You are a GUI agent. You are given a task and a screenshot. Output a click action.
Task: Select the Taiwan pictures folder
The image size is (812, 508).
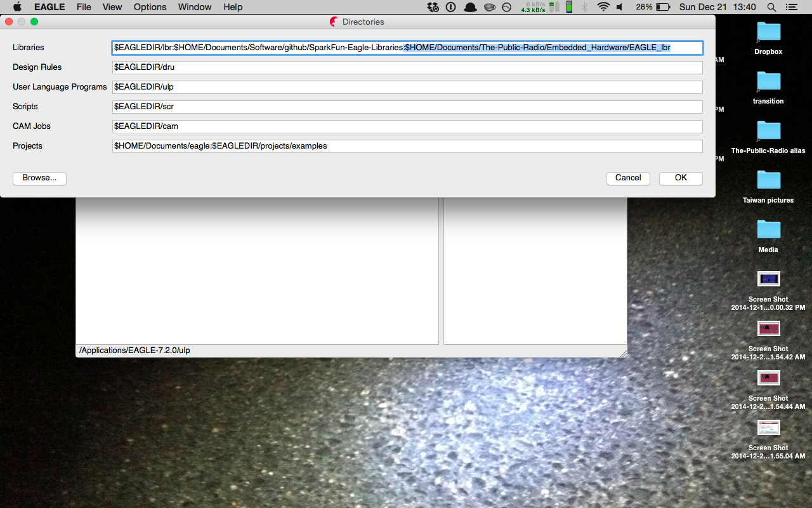768,187
